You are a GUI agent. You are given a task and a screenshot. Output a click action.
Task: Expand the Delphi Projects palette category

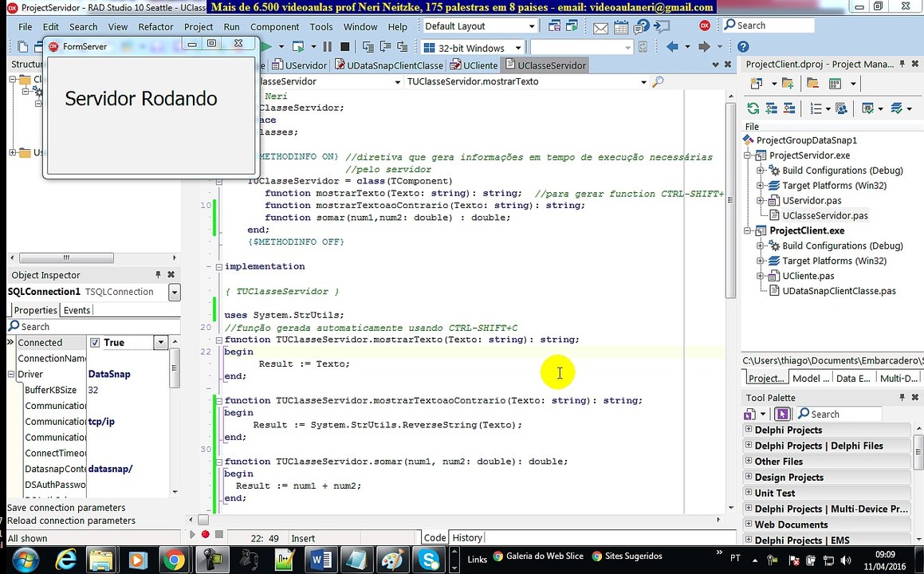(749, 430)
